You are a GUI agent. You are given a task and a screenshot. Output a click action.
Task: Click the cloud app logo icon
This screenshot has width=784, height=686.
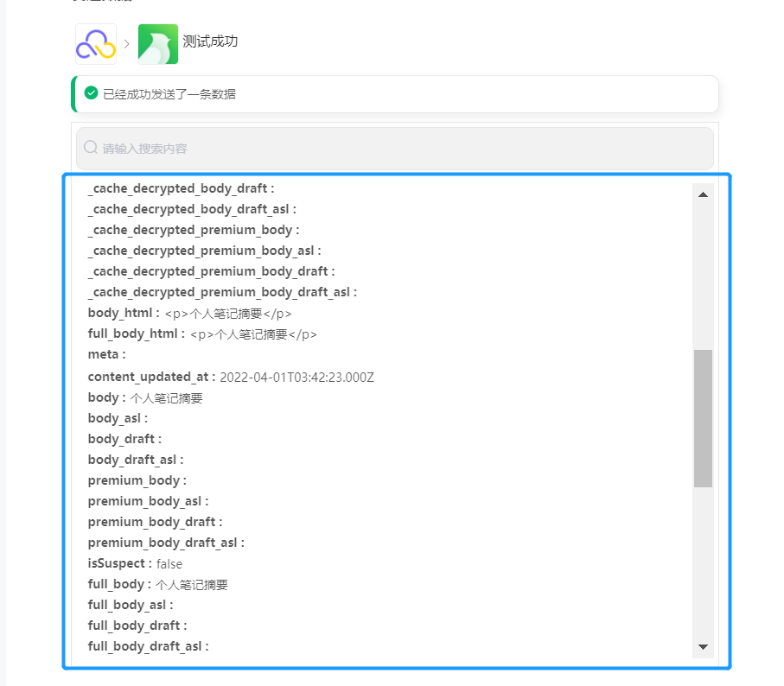click(x=96, y=44)
